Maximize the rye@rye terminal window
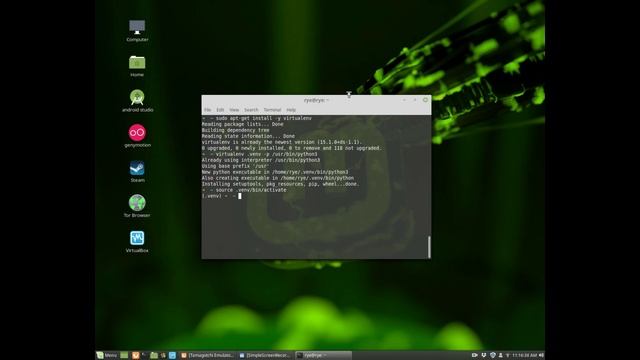This screenshot has height=360, width=640. (415, 100)
